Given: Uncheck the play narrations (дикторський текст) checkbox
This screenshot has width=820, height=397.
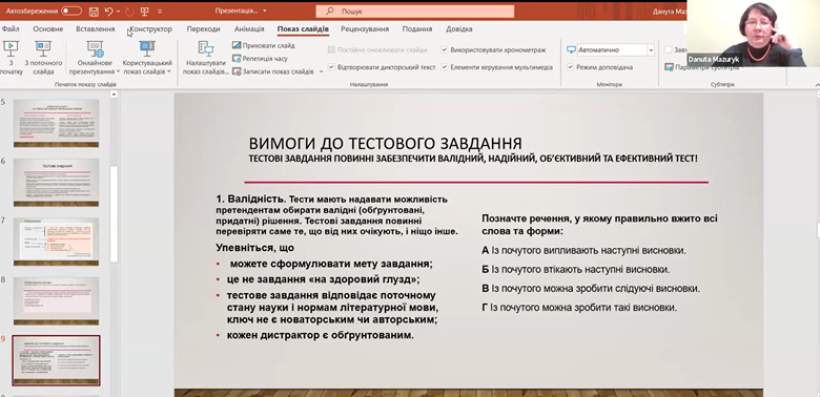Looking at the screenshot, I should [331, 67].
